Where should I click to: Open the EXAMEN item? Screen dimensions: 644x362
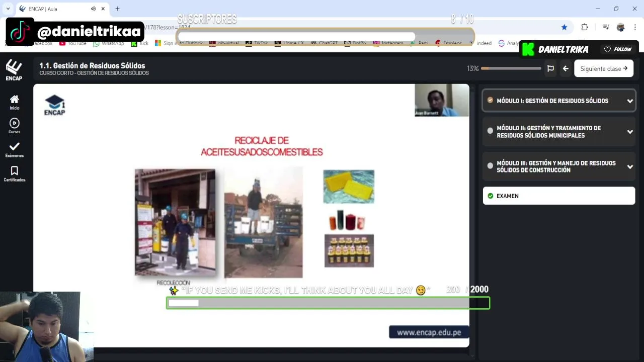pyautogui.click(x=558, y=196)
